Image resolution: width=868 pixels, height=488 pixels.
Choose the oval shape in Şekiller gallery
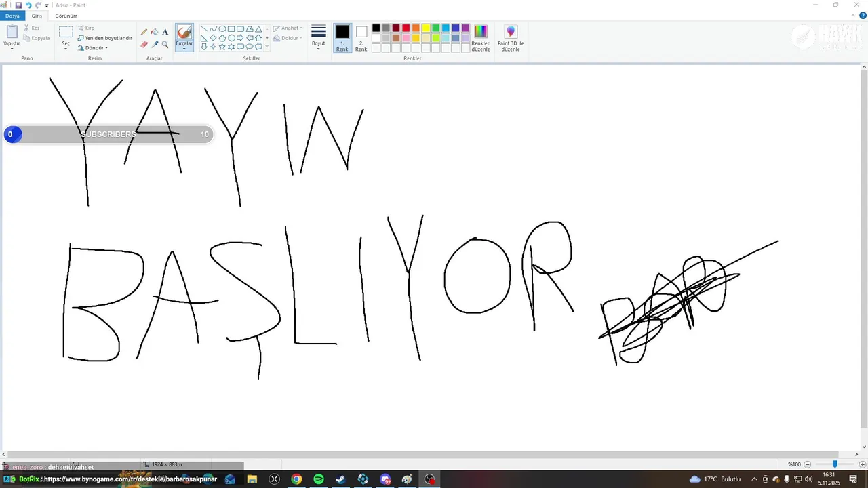pyautogui.click(x=222, y=29)
